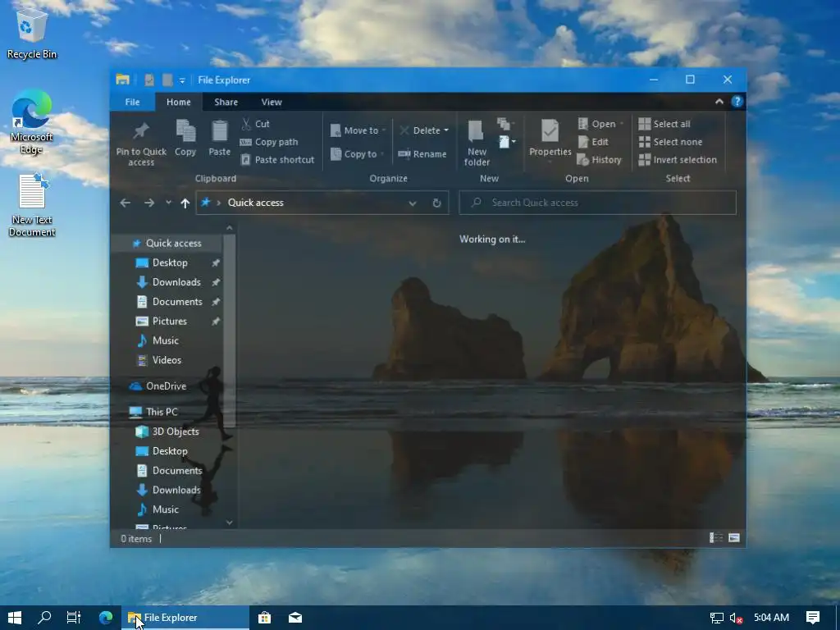Viewport: 840px width, 630px height.
Task: Click New folder icon in the Quick Access Toolbar
Action: [x=167, y=80]
